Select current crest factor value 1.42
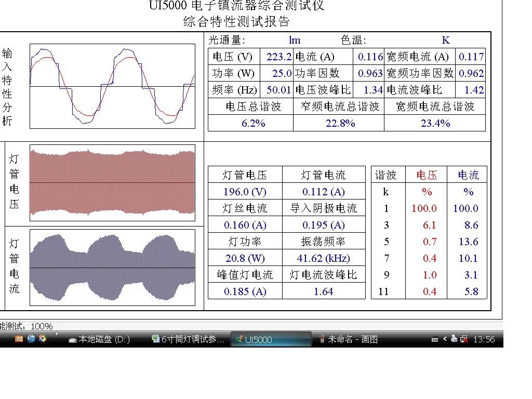This screenshot has height=399, width=532. tap(474, 90)
